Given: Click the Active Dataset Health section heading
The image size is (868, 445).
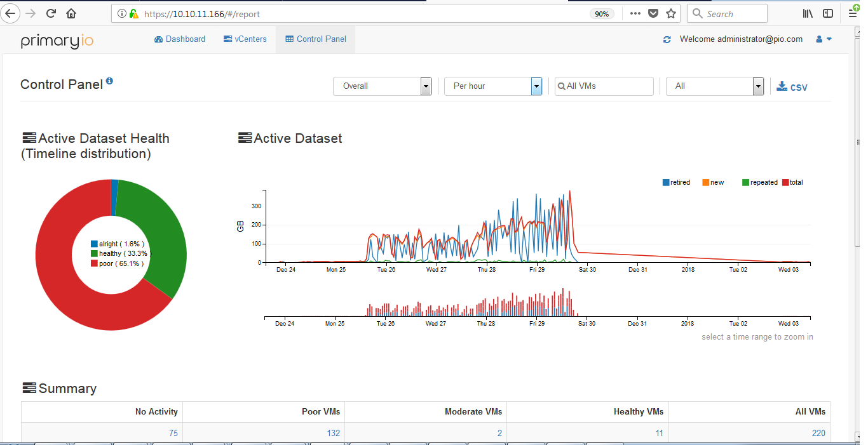Looking at the screenshot, I should [x=96, y=146].
